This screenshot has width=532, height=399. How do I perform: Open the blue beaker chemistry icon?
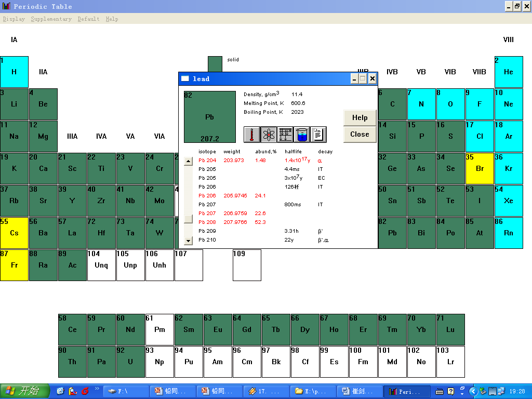(302, 135)
